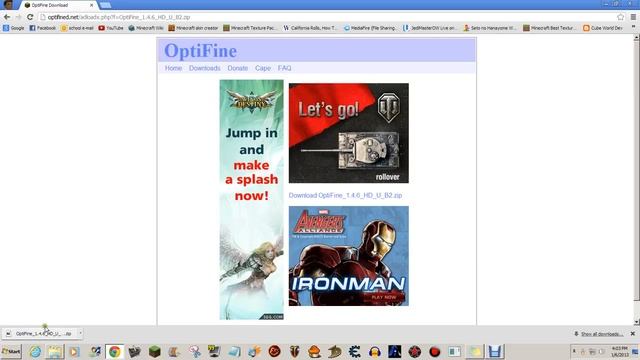The image size is (640, 360).
Task: Open the MediaFire File Sharing bookmark
Action: point(370,28)
